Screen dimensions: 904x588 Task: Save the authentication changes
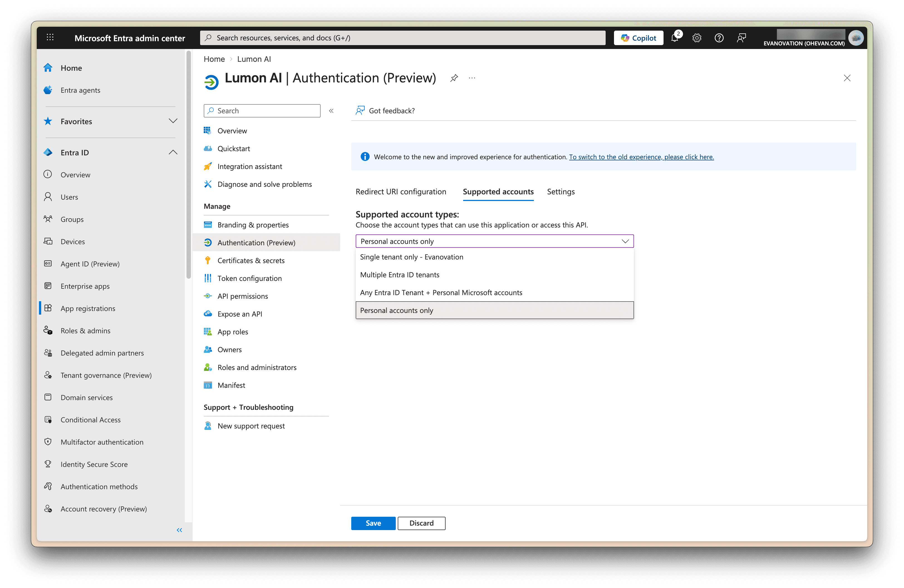pyautogui.click(x=373, y=523)
